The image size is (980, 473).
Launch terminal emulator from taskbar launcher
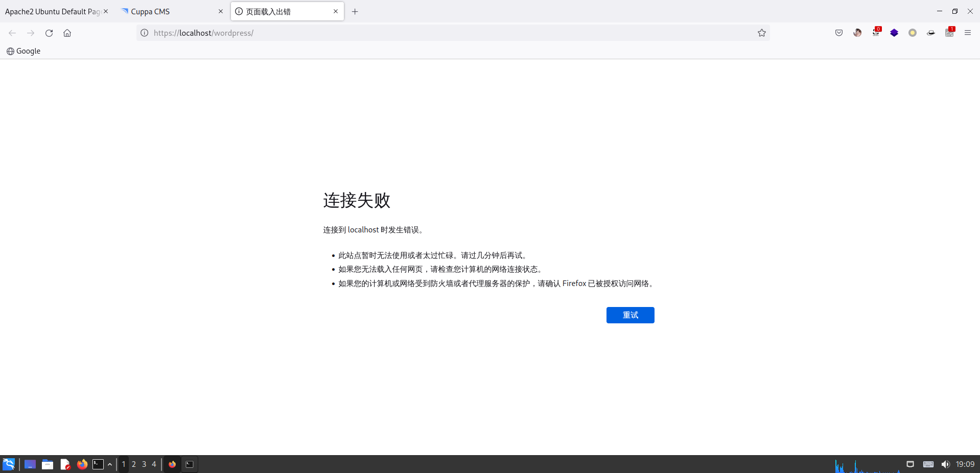point(98,464)
